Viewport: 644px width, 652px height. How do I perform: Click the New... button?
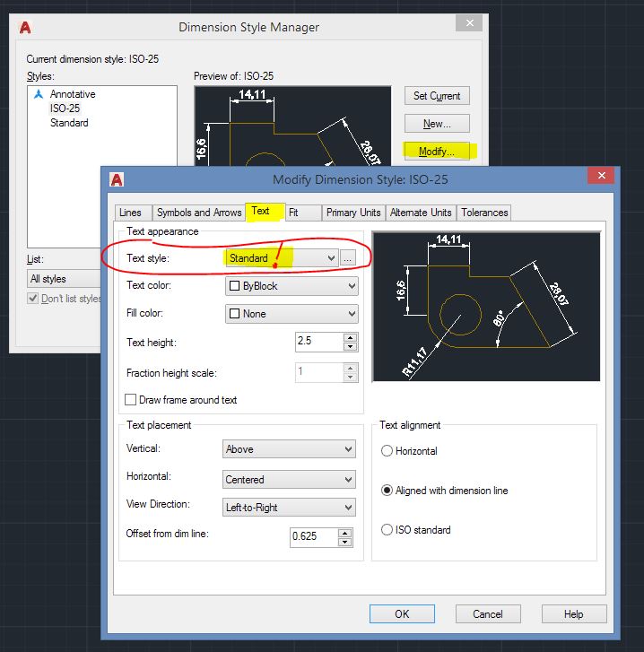437,124
